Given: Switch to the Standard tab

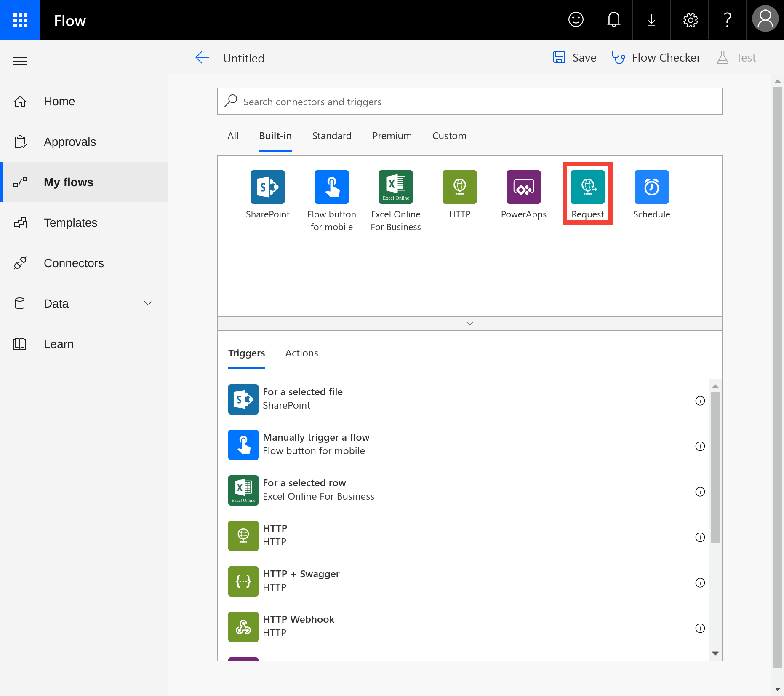Looking at the screenshot, I should 332,136.
